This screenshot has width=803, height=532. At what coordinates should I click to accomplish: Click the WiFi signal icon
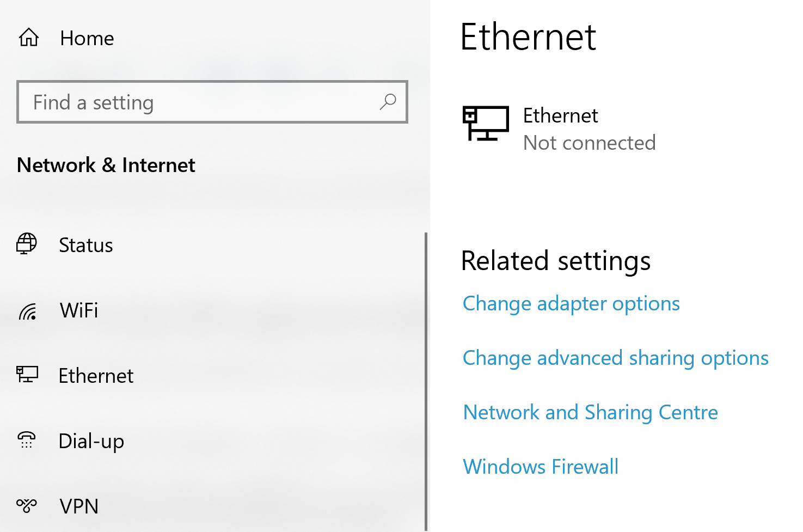pos(28,311)
